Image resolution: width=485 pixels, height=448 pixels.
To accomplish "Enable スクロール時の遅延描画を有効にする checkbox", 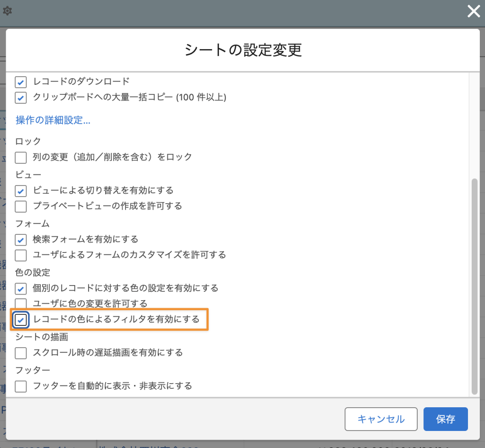I will (21, 353).
